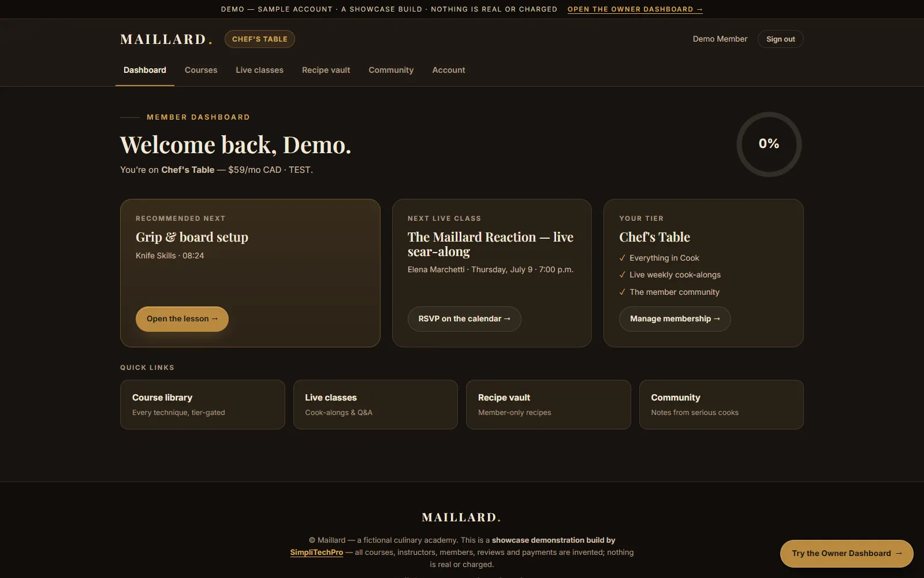Viewport: 924px width, 578px height.
Task: Click the SimpliTechPro footer link
Action: pos(316,553)
